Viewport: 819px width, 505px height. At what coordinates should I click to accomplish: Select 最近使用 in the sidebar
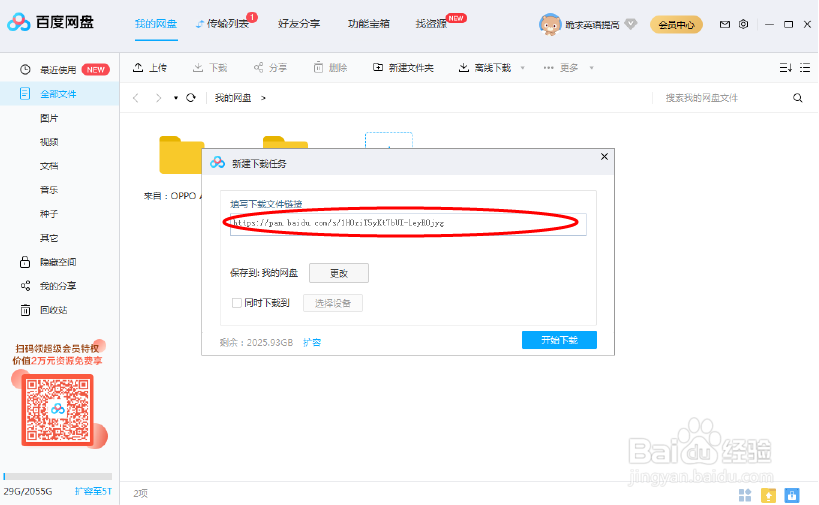pyautogui.click(x=60, y=69)
